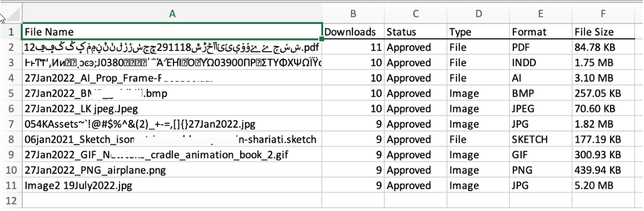Image resolution: width=644 pixels, height=211 pixels.
Task: Click the 70.60 KB file size cell
Action: coord(603,109)
